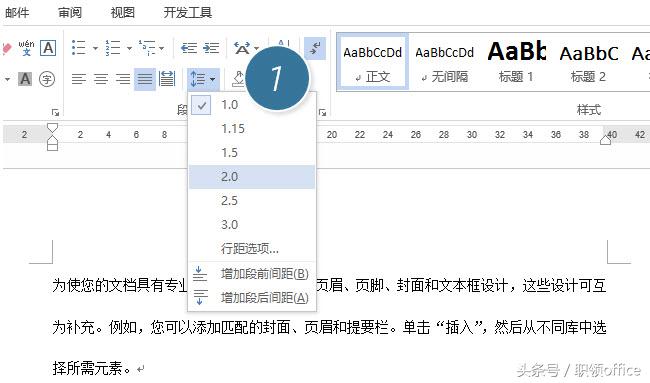Screen dimensions: 650x383
Task: Open 行距选项... line spacing options
Action: [252, 249]
